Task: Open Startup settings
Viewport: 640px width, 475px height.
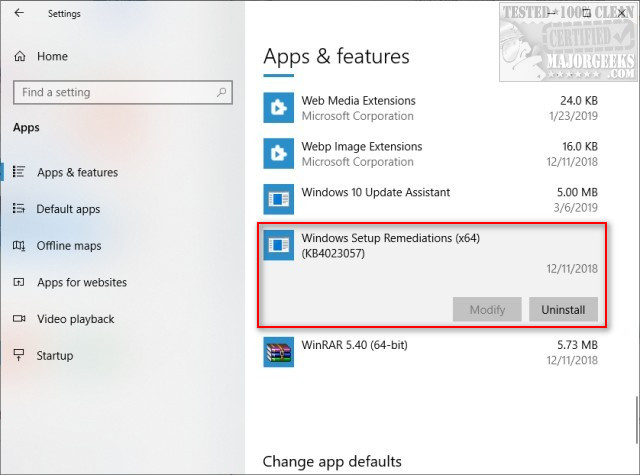Action: point(55,356)
